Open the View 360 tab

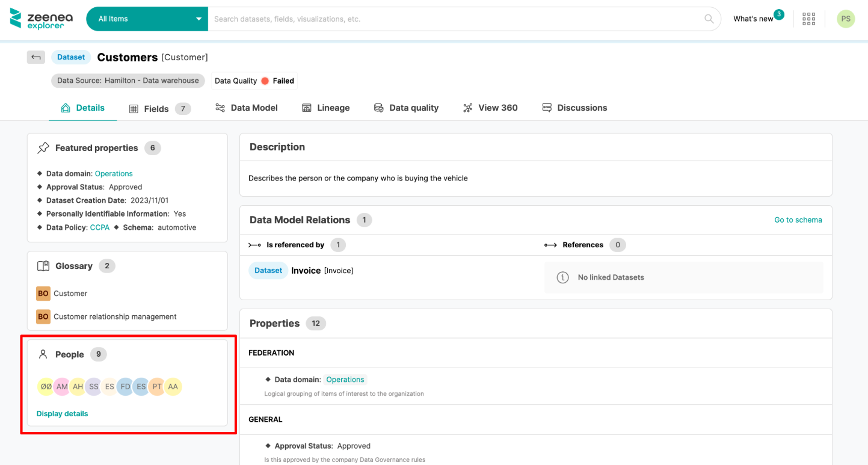[490, 108]
